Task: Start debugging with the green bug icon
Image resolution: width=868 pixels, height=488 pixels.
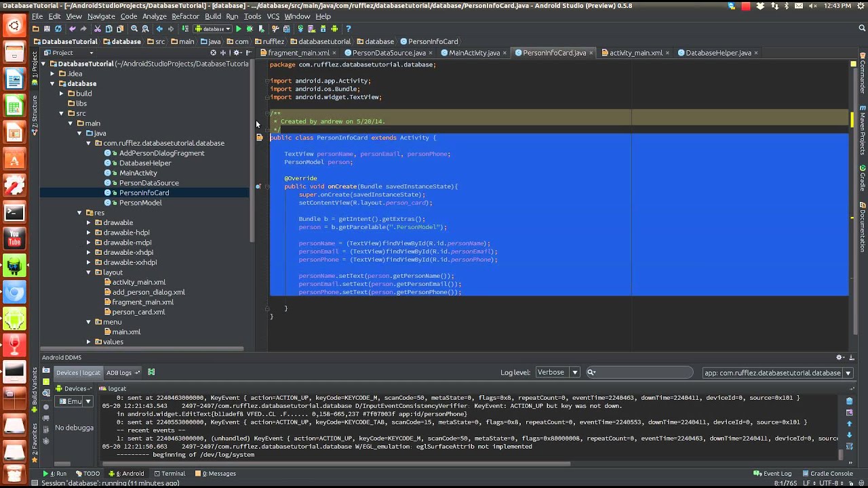Action: pyautogui.click(x=250, y=28)
